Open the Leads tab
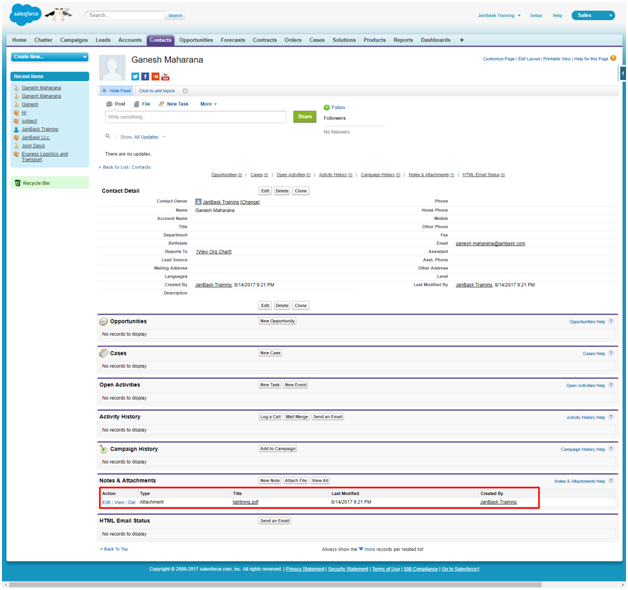This screenshot has height=590, width=628. tap(103, 40)
